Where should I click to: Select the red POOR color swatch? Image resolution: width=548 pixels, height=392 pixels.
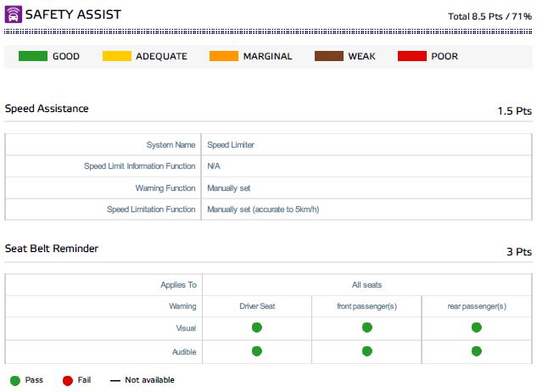411,57
